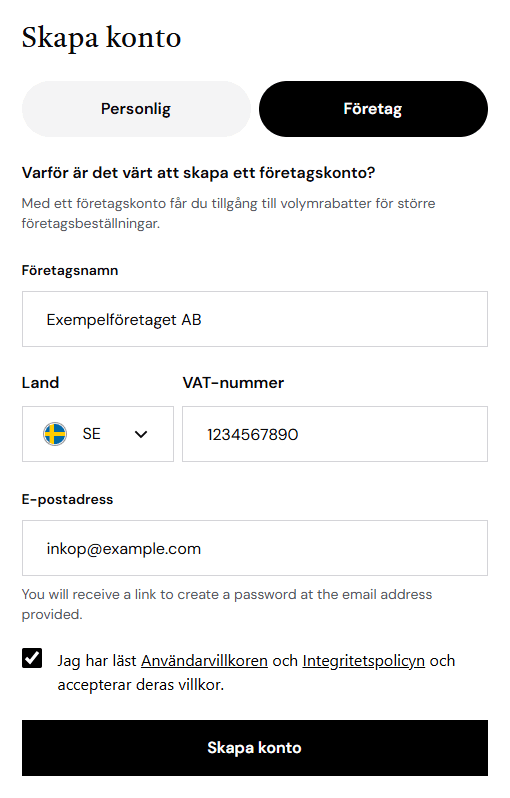Select the Företag account tab
The height and width of the screenshot is (798, 510).
click(373, 109)
